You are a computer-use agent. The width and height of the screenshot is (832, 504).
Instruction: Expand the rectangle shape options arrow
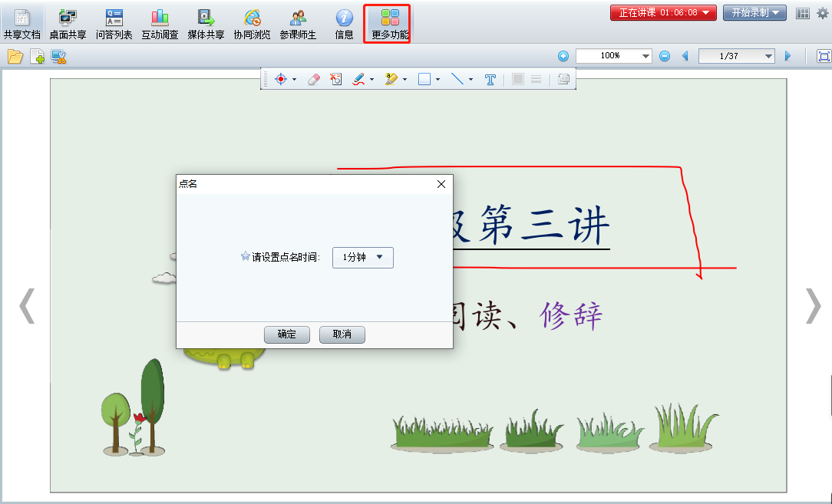coord(437,80)
